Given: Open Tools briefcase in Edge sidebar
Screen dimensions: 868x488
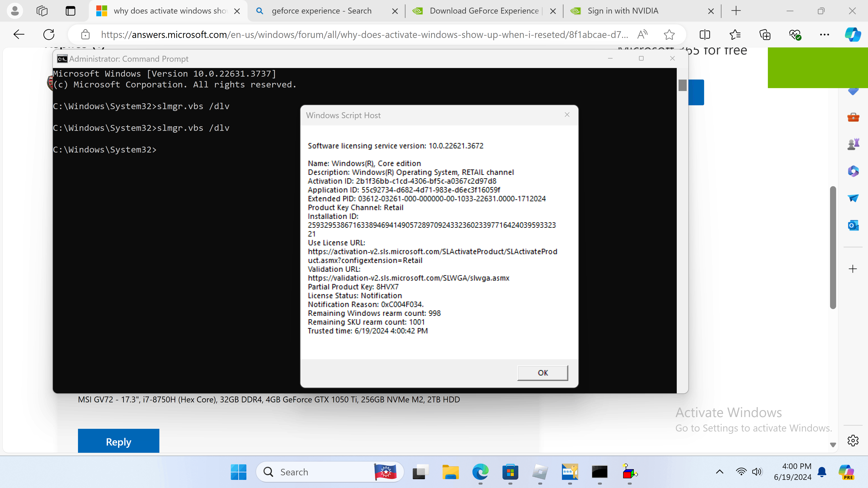Looking at the screenshot, I should point(853,117).
